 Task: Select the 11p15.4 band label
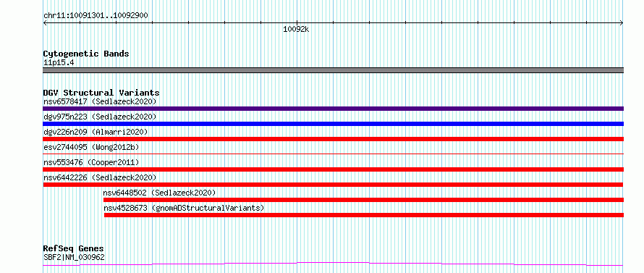[x=59, y=63]
